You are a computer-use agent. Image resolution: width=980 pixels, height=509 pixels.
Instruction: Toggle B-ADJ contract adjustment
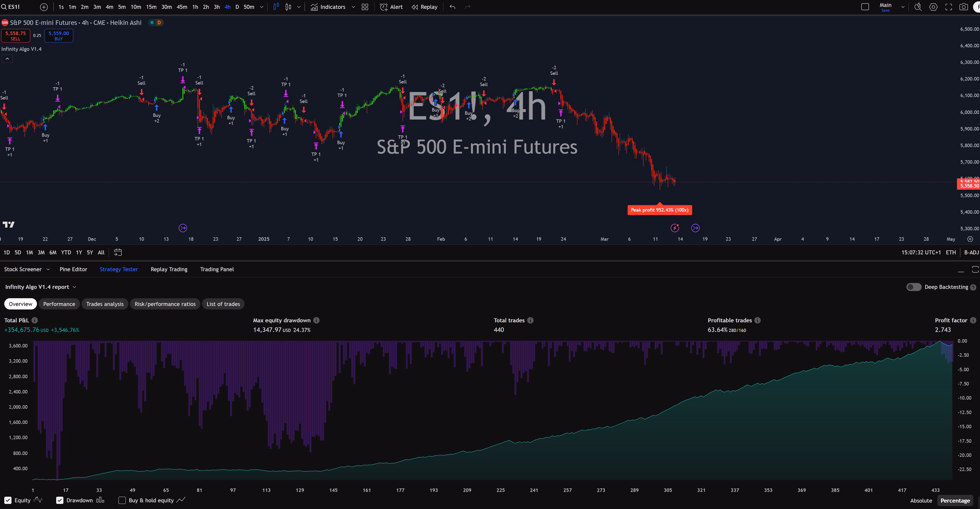[x=971, y=252]
